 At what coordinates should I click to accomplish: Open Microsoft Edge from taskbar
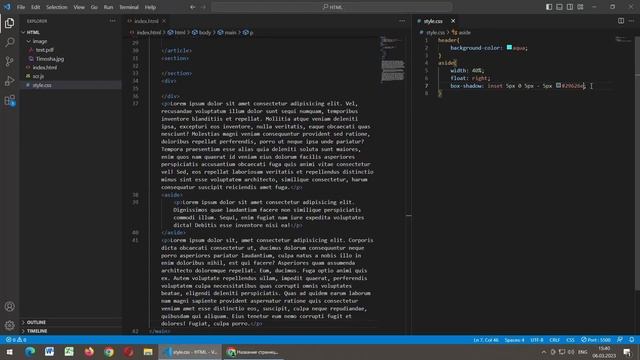pyautogui.click(x=29, y=352)
